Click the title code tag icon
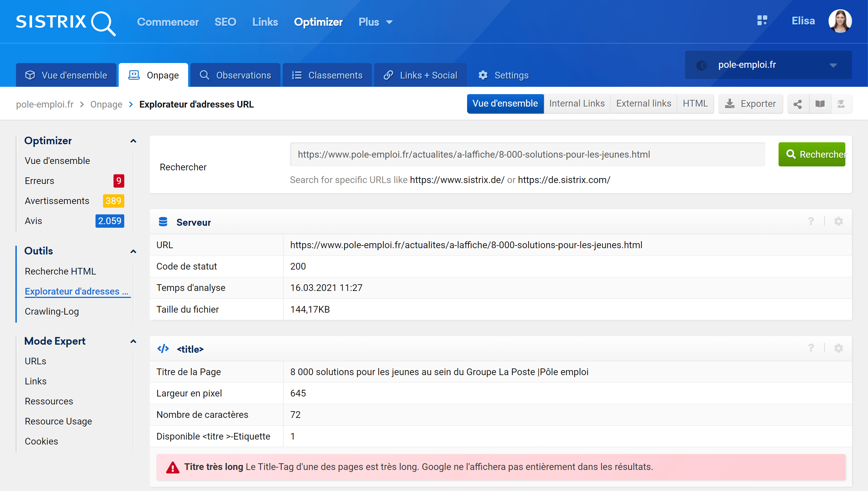This screenshot has height=491, width=868. (163, 349)
